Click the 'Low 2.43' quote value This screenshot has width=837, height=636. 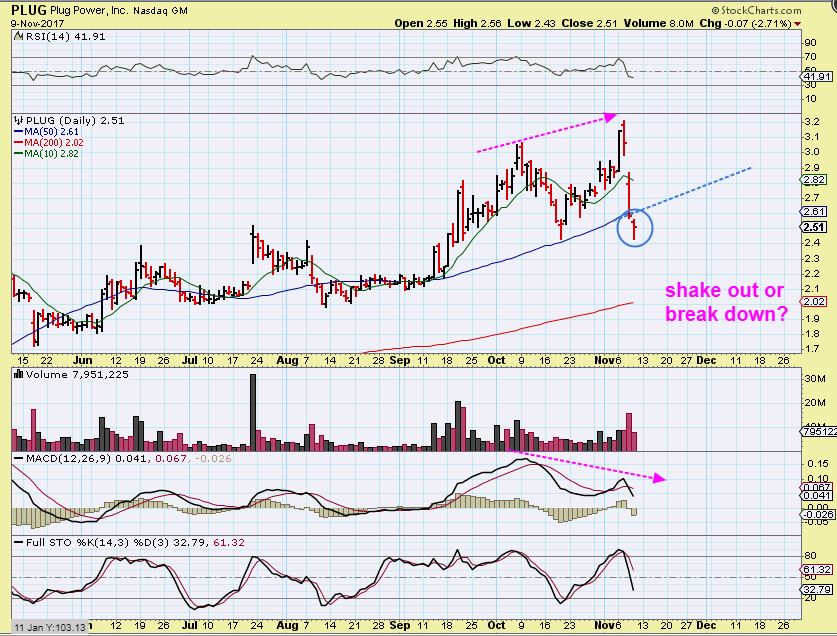click(532, 23)
